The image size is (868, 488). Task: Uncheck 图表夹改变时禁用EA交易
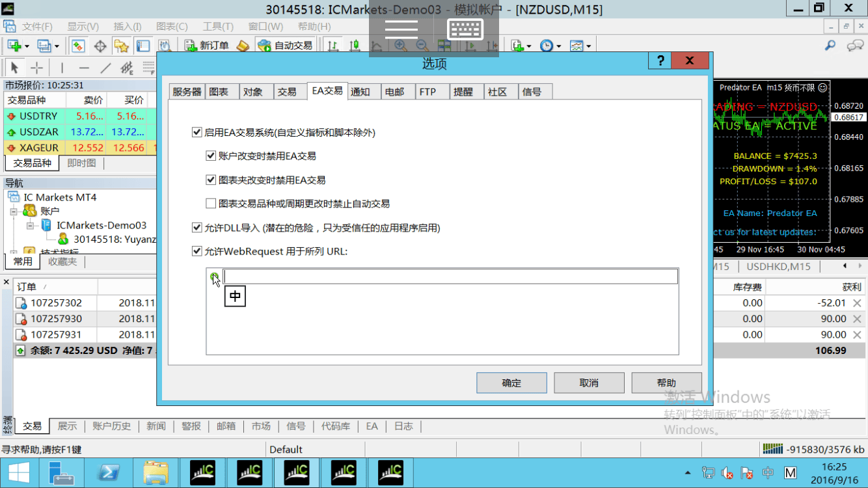(x=211, y=180)
